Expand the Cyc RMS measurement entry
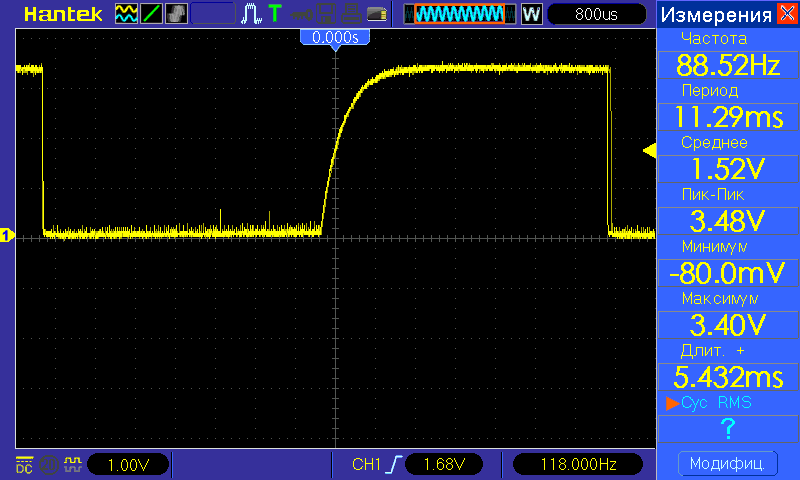 point(727,428)
